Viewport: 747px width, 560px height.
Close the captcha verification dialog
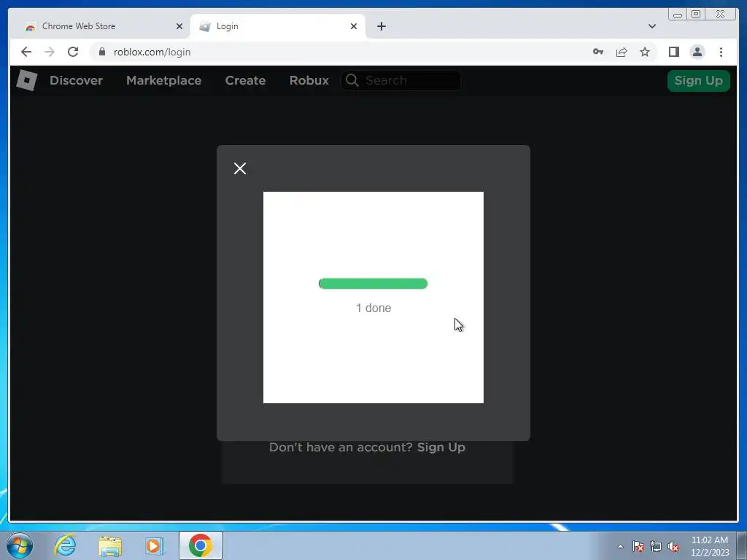pyautogui.click(x=239, y=168)
